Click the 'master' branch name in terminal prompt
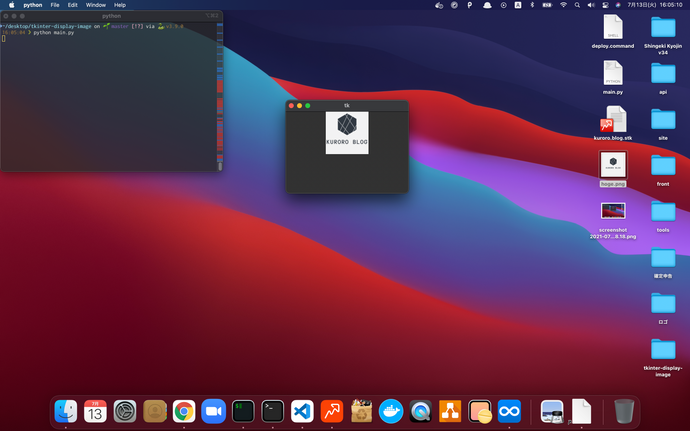This screenshot has height=431, width=690. (x=120, y=26)
